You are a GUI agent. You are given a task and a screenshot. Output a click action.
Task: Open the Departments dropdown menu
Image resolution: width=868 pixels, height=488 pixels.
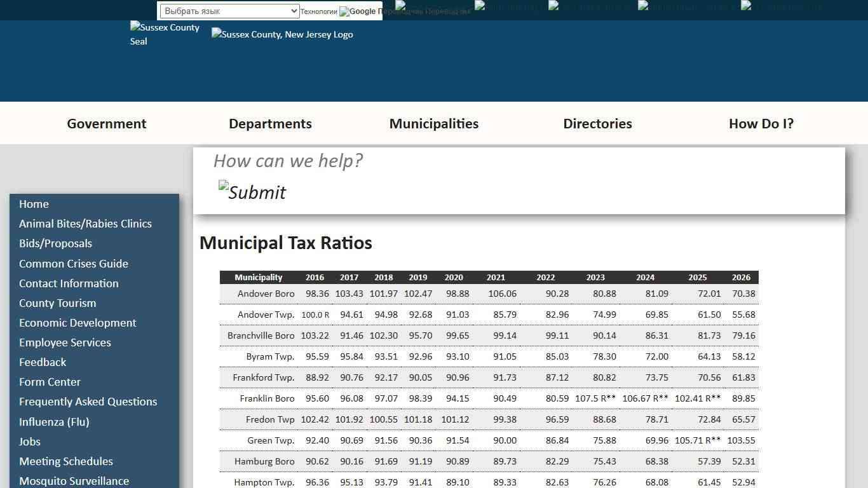coord(270,124)
